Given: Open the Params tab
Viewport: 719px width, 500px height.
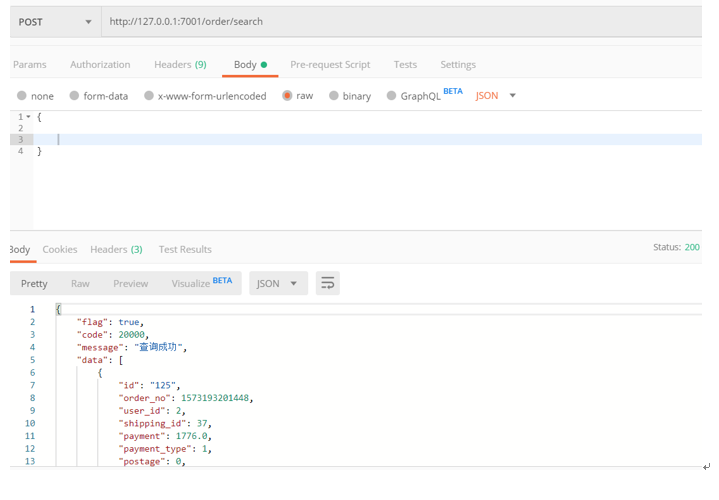Looking at the screenshot, I should pyautogui.click(x=30, y=65).
